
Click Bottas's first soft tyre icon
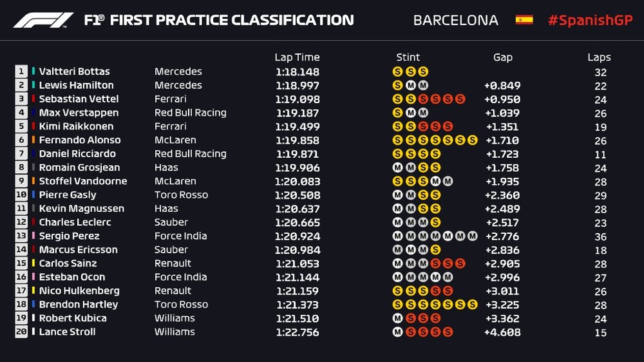click(x=397, y=71)
